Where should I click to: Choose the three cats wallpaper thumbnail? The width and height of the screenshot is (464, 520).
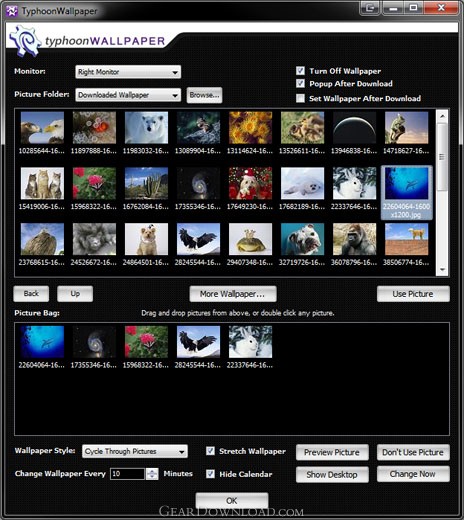click(42, 183)
